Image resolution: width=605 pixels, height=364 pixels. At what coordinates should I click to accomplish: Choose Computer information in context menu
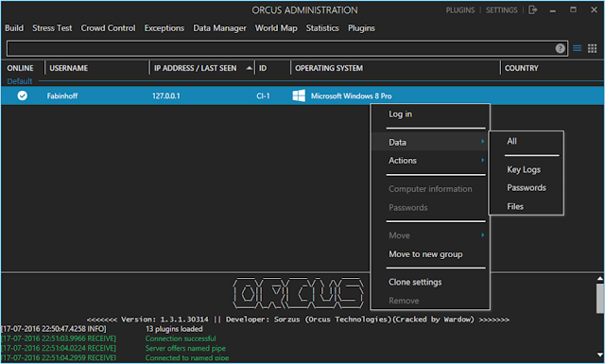[430, 189]
